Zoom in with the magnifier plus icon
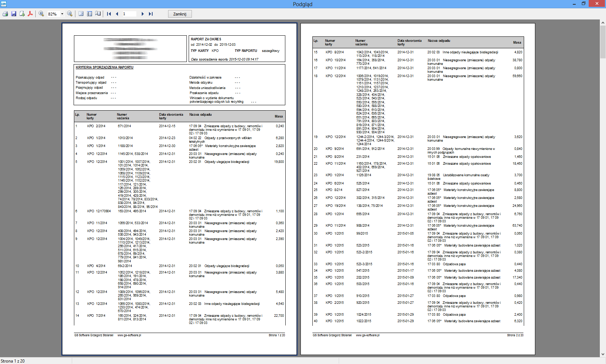Image resolution: width=606 pixels, height=364 pixels. tap(41, 14)
